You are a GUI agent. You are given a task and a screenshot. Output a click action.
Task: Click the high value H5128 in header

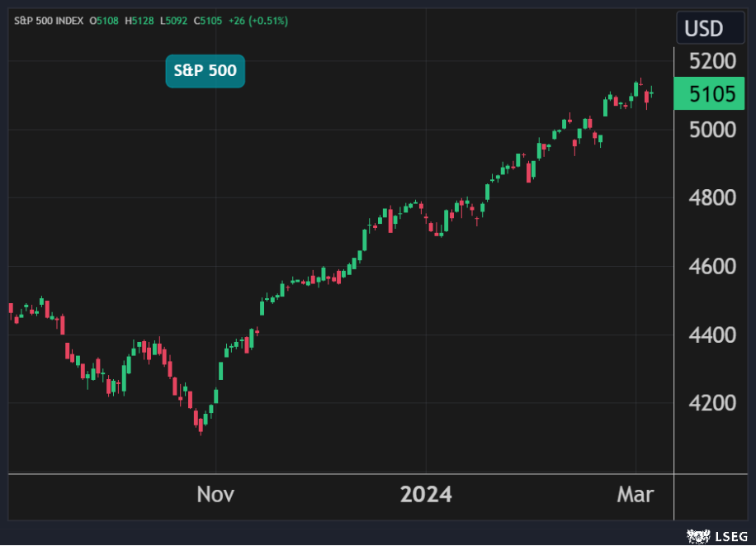(139, 21)
